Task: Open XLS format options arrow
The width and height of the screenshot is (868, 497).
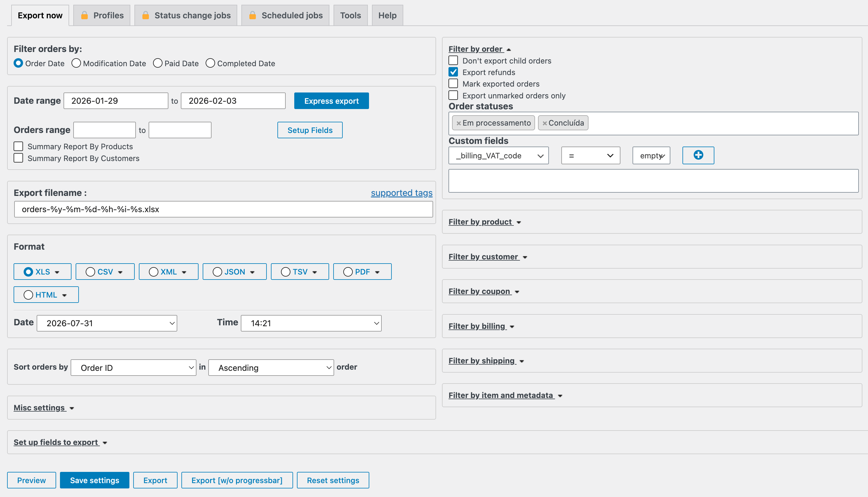Action: tap(57, 272)
